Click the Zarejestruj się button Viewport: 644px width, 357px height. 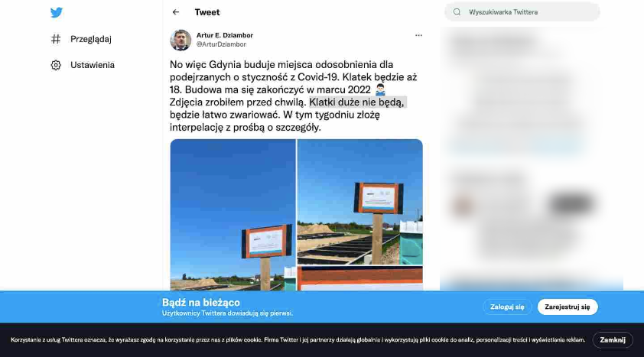pyautogui.click(x=568, y=307)
